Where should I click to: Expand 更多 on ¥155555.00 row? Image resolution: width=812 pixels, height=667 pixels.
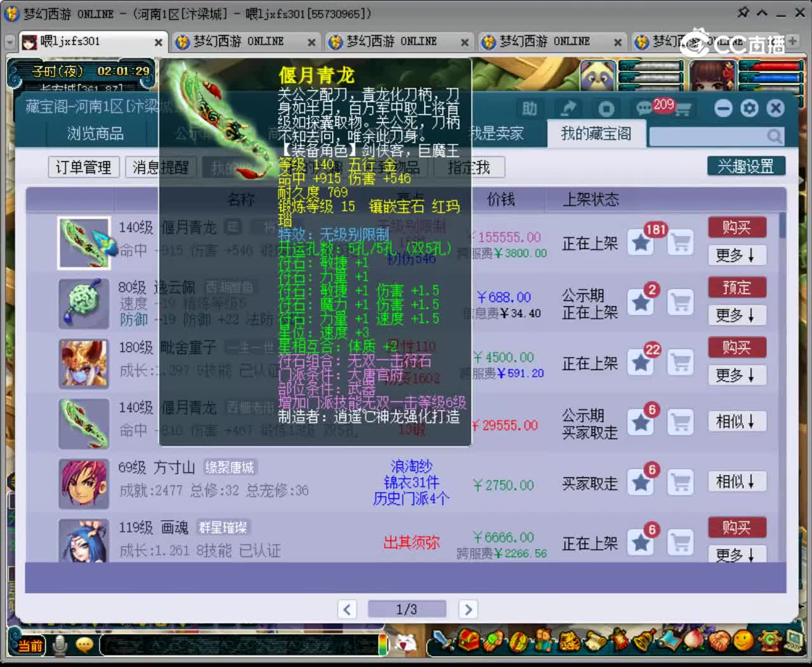(x=737, y=255)
